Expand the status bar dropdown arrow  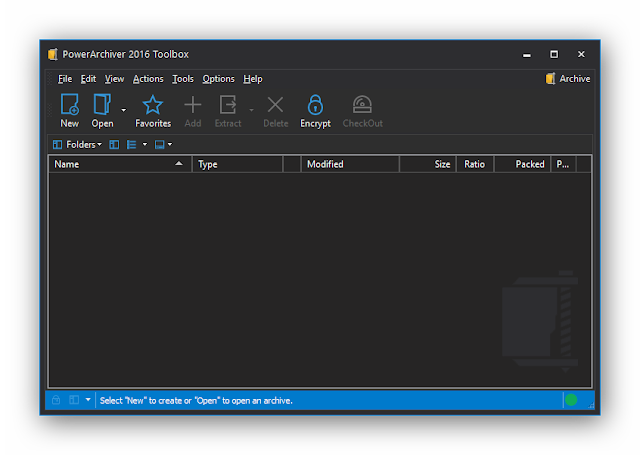pyautogui.click(x=88, y=400)
